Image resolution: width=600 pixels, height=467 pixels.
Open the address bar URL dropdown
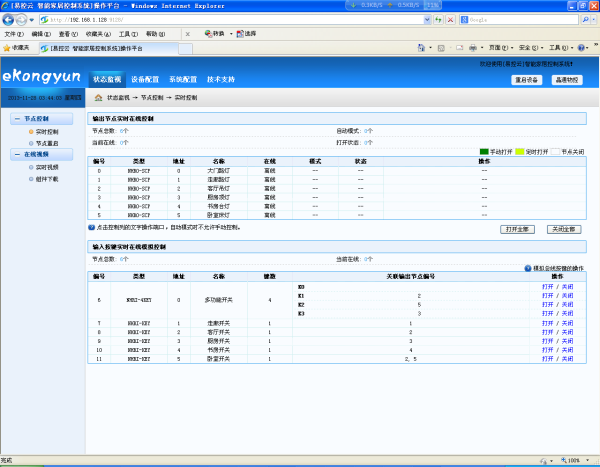pyautogui.click(x=427, y=20)
